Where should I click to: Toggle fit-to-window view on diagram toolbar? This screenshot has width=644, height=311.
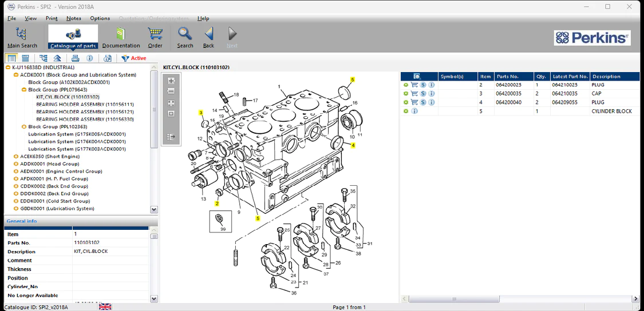pyautogui.click(x=171, y=103)
